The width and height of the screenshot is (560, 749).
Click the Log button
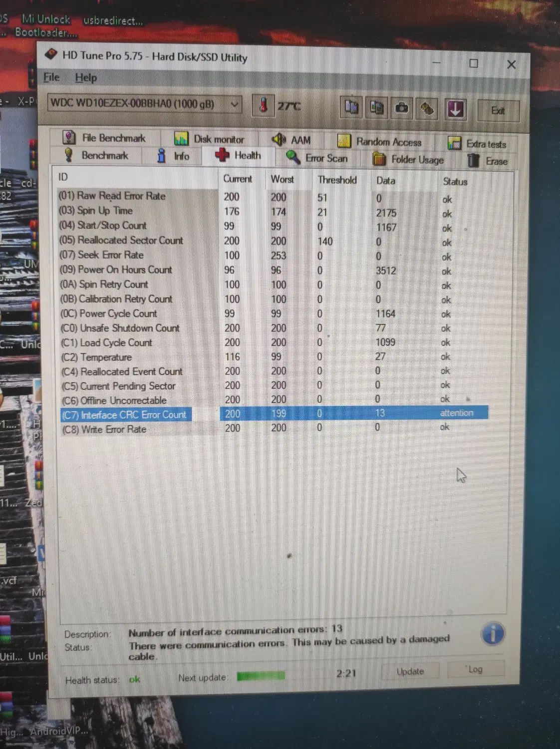pyautogui.click(x=475, y=669)
